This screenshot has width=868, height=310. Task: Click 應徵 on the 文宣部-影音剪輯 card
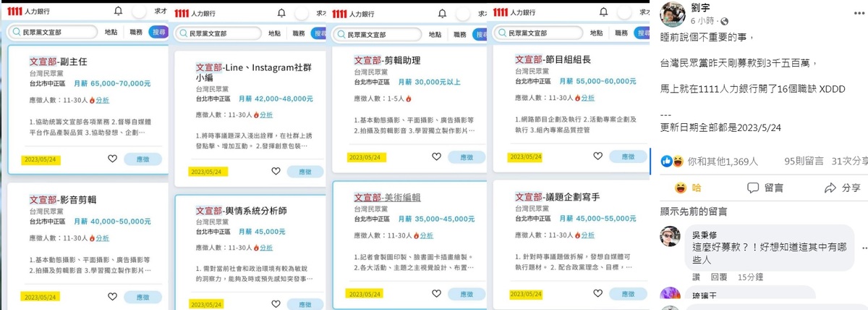142,296
